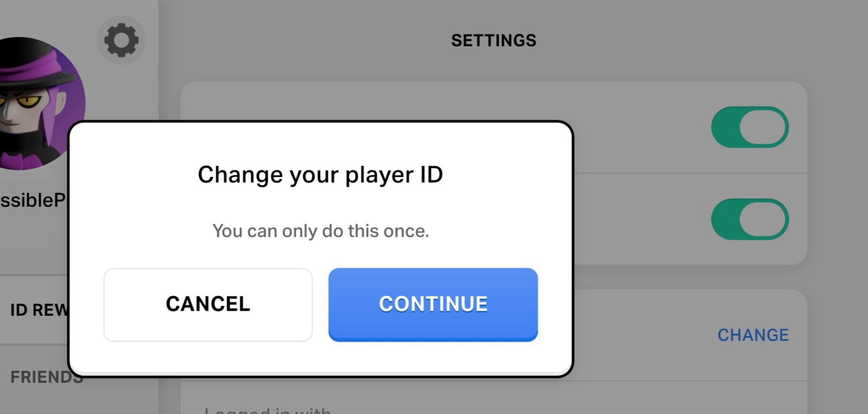Click the settings card beside the CHANGE link
Viewport: 868px width, 414px height.
pos(494,335)
